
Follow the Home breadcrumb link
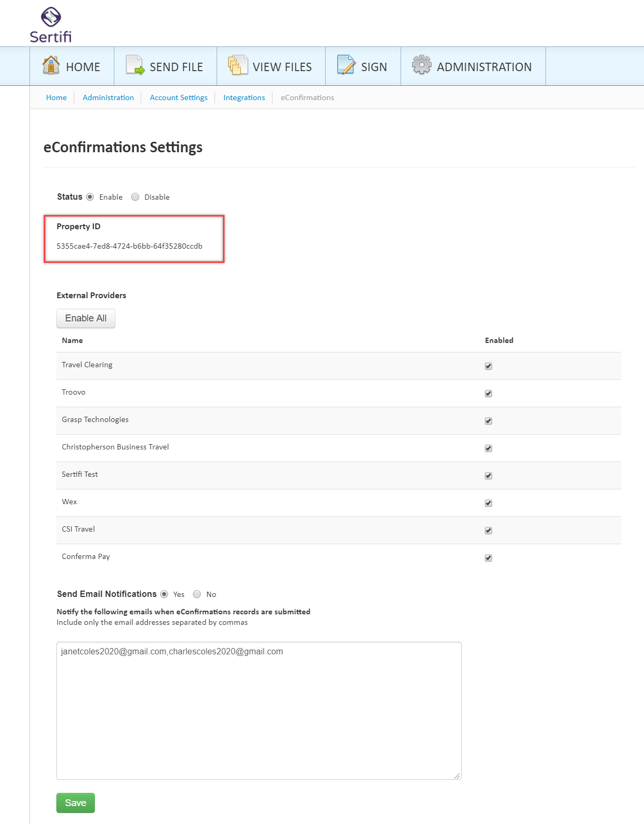56,97
